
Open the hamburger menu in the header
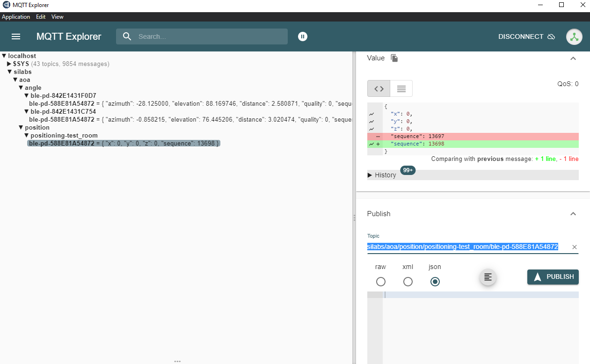[x=16, y=36]
